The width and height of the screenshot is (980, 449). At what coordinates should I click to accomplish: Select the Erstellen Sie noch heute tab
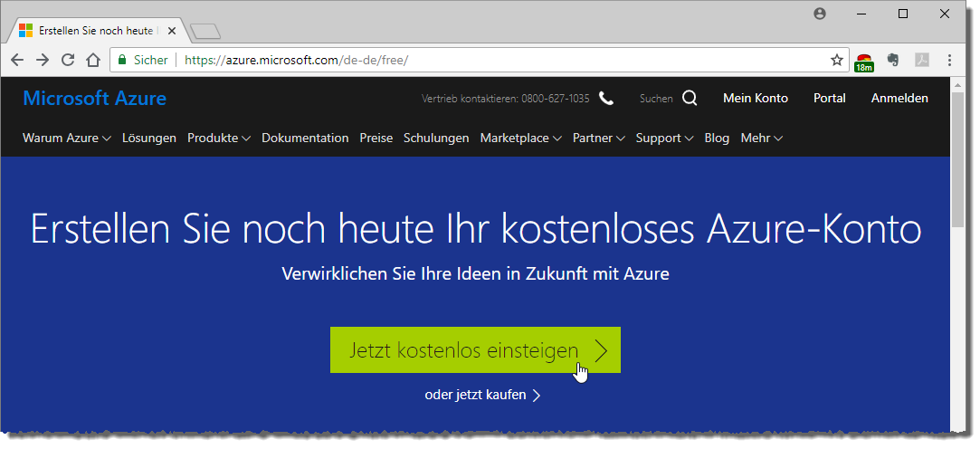[x=98, y=31]
